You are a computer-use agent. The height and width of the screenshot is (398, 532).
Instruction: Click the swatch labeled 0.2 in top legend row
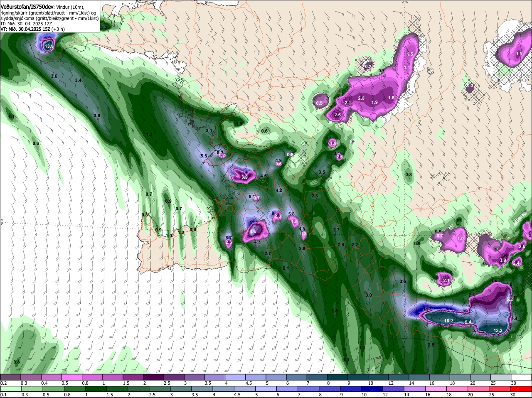tap(10, 377)
